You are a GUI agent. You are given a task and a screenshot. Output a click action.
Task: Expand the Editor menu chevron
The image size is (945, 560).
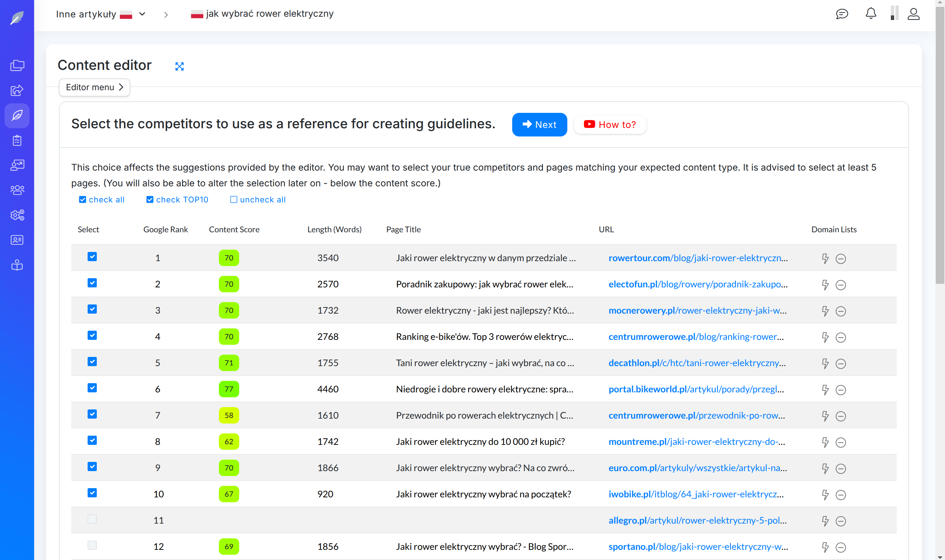121,87
